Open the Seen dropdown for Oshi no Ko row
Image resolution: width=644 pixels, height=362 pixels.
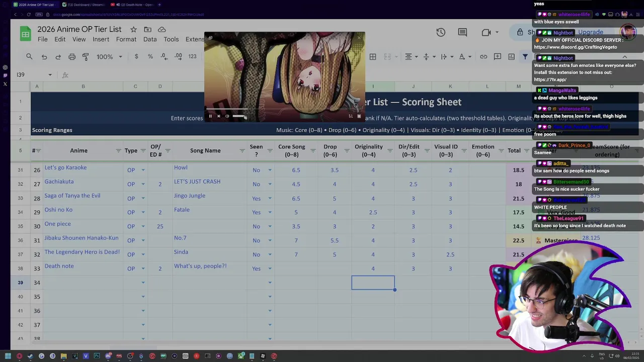point(270,212)
